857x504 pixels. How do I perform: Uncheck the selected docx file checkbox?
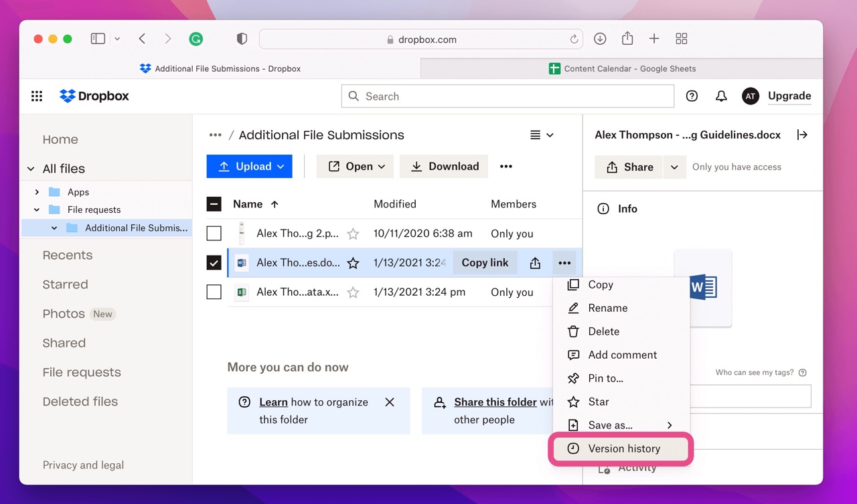214,263
